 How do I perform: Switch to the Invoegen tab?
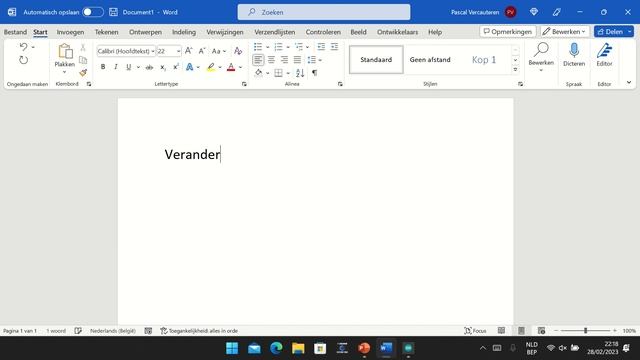(x=70, y=32)
